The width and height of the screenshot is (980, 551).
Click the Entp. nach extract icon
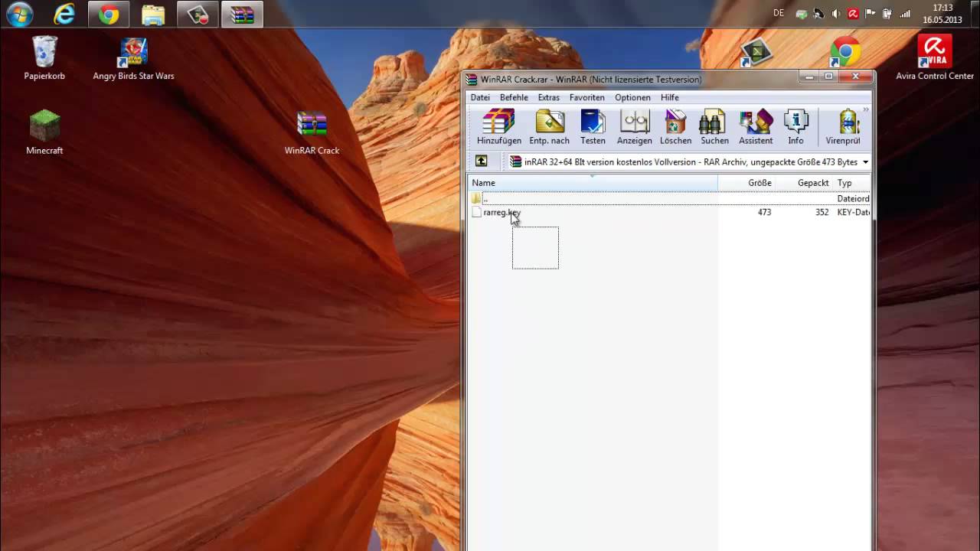pos(549,127)
